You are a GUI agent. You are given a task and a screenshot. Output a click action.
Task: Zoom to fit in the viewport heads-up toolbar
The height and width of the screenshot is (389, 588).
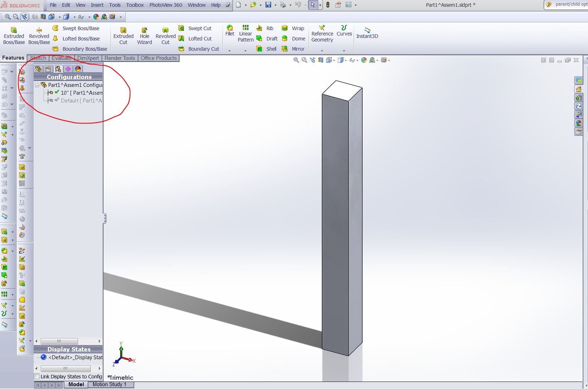pos(296,60)
